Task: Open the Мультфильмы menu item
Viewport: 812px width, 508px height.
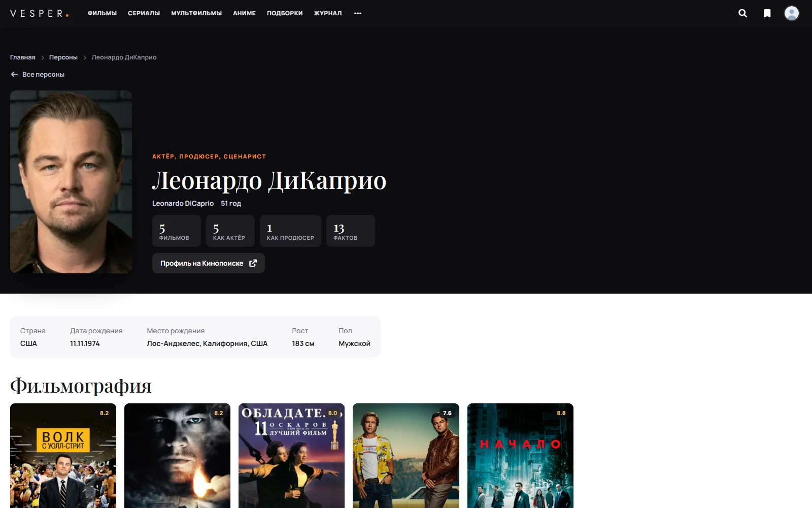Action: (x=196, y=13)
